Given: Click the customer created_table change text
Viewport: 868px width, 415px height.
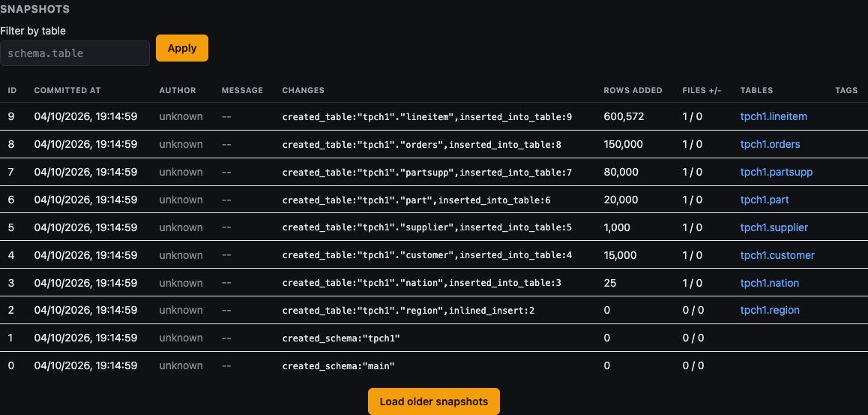Looking at the screenshot, I should pos(427,255).
